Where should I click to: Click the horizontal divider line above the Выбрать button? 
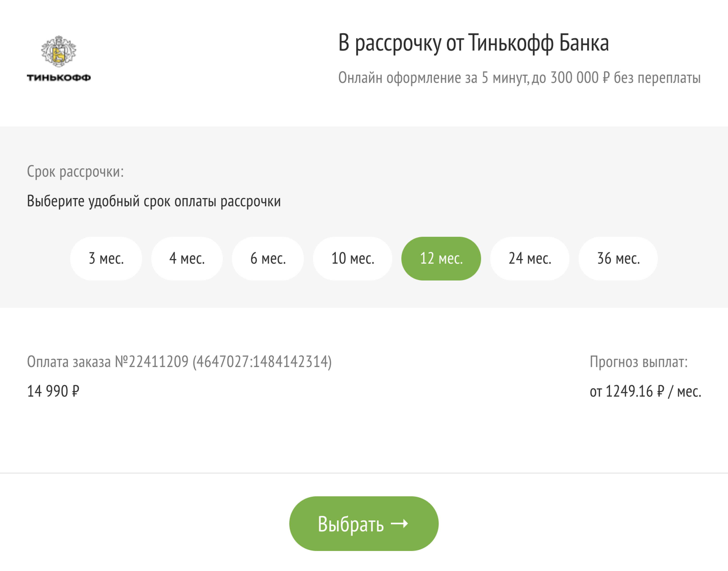tap(364, 473)
